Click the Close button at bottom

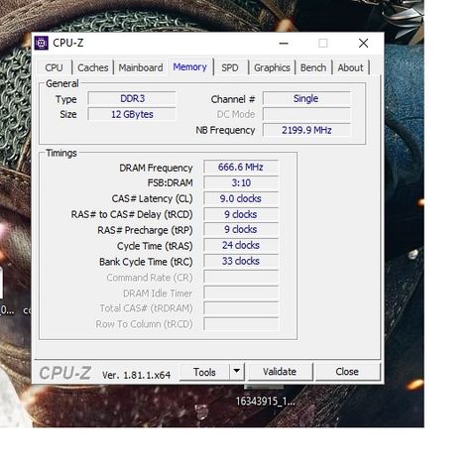347,372
